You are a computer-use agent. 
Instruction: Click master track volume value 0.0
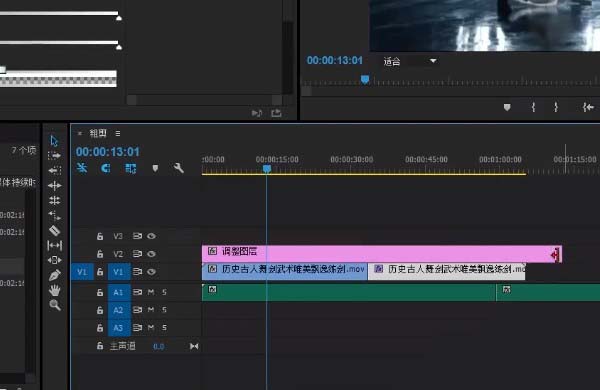pyautogui.click(x=159, y=346)
